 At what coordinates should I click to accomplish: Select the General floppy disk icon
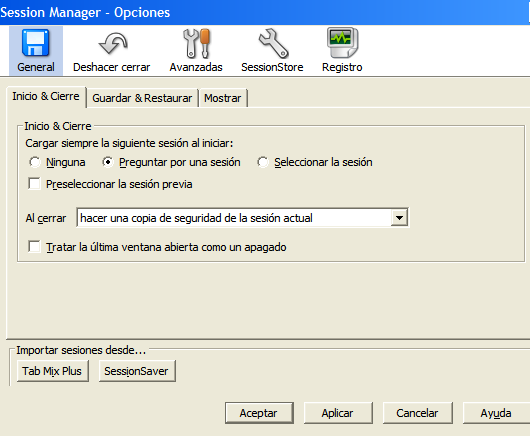tap(35, 43)
